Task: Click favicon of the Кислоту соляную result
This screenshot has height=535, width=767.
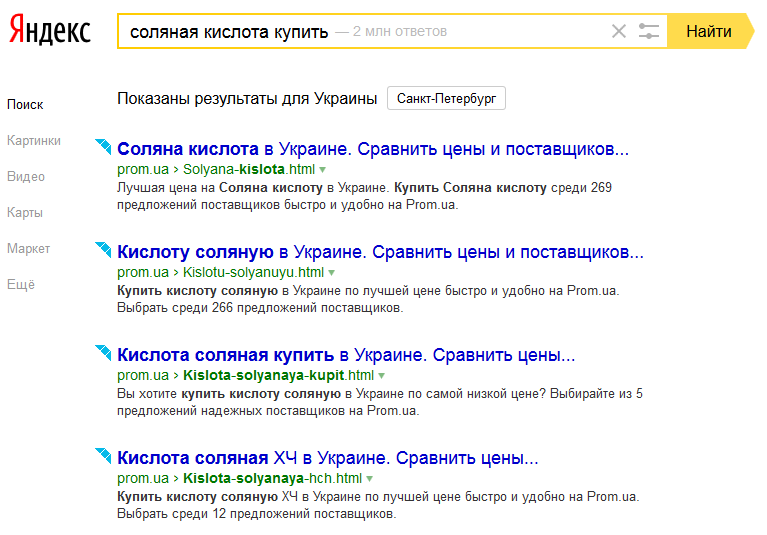Action: pos(103,250)
